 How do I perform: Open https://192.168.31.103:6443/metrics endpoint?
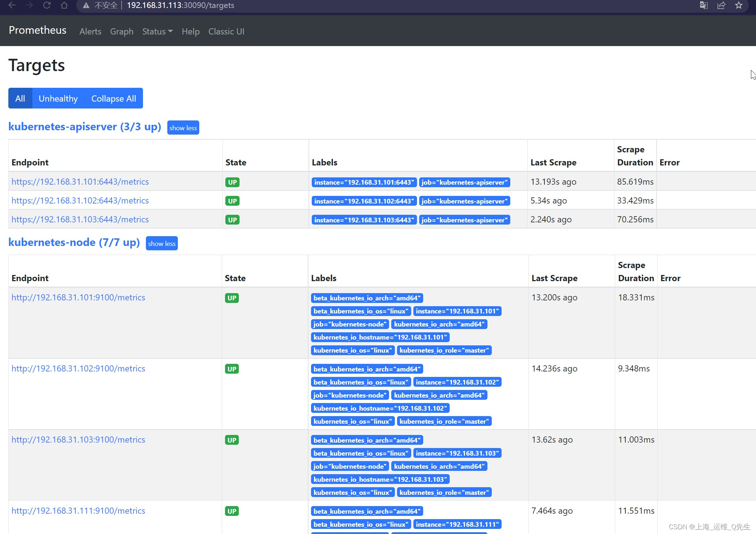point(80,219)
